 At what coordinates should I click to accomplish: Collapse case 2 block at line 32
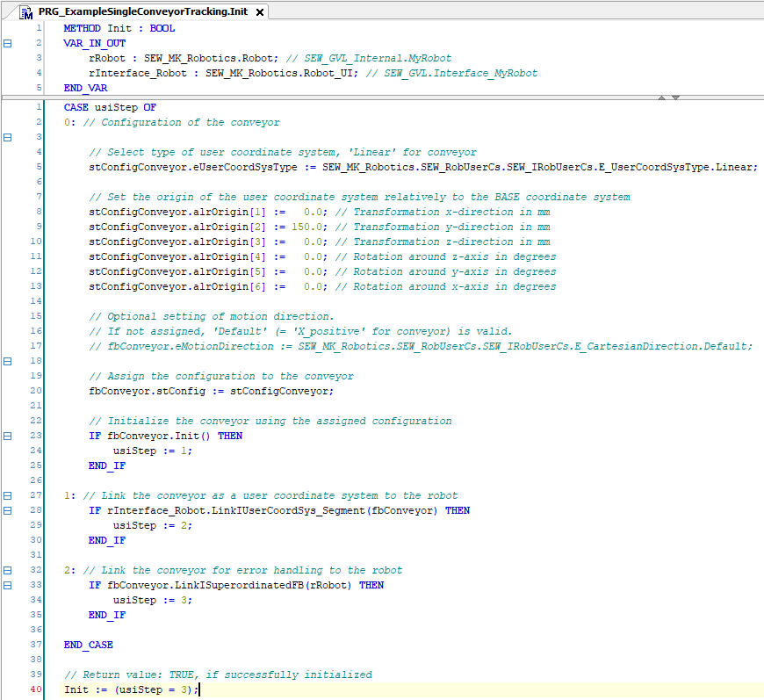coord(8,570)
